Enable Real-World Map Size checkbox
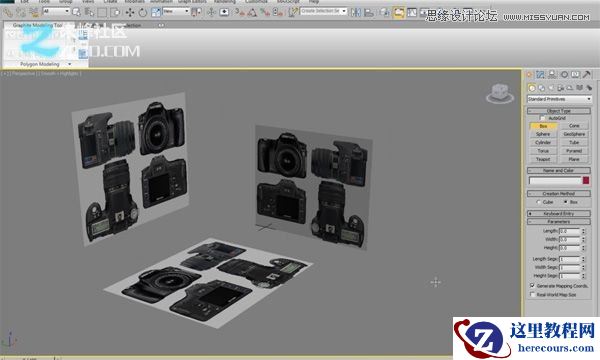 pos(532,295)
